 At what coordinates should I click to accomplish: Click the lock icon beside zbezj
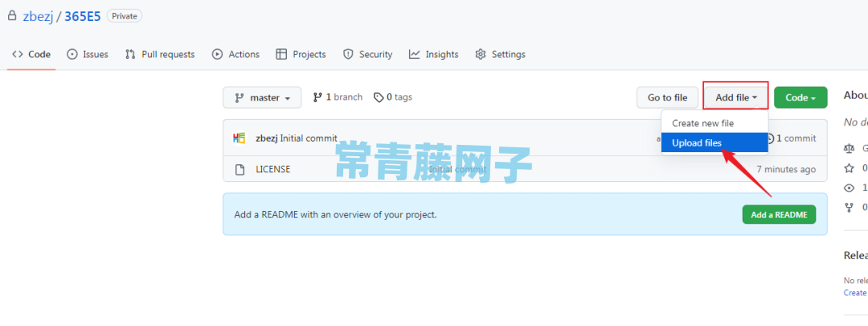[11, 16]
